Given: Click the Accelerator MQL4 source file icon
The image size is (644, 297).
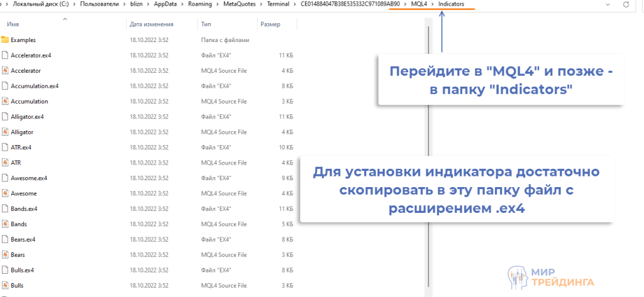Looking at the screenshot, I should point(5,71).
